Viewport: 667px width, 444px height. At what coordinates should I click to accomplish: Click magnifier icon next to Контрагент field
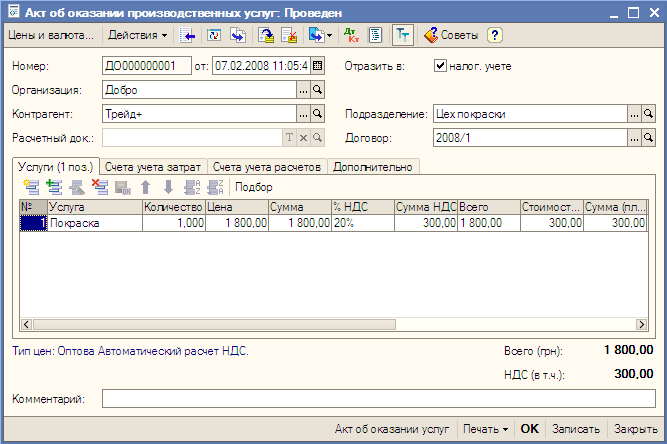[318, 114]
